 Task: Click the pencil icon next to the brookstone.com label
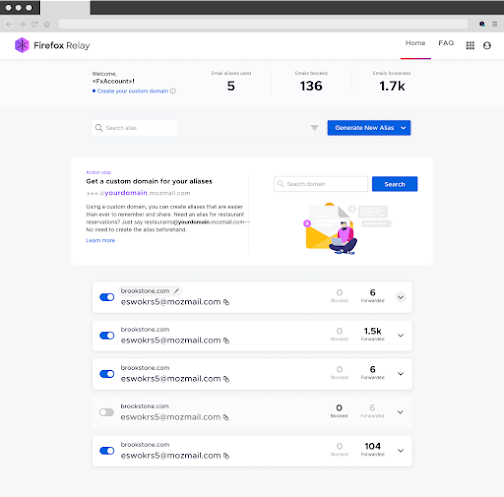tap(176, 291)
